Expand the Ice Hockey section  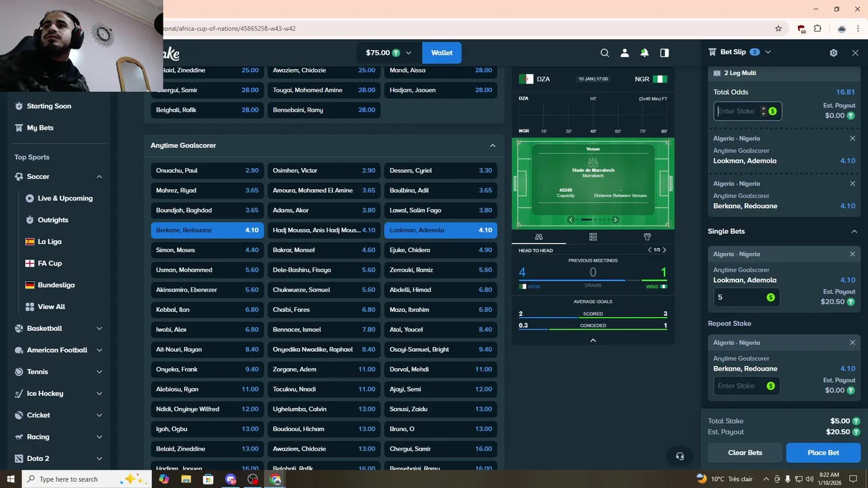pos(100,393)
